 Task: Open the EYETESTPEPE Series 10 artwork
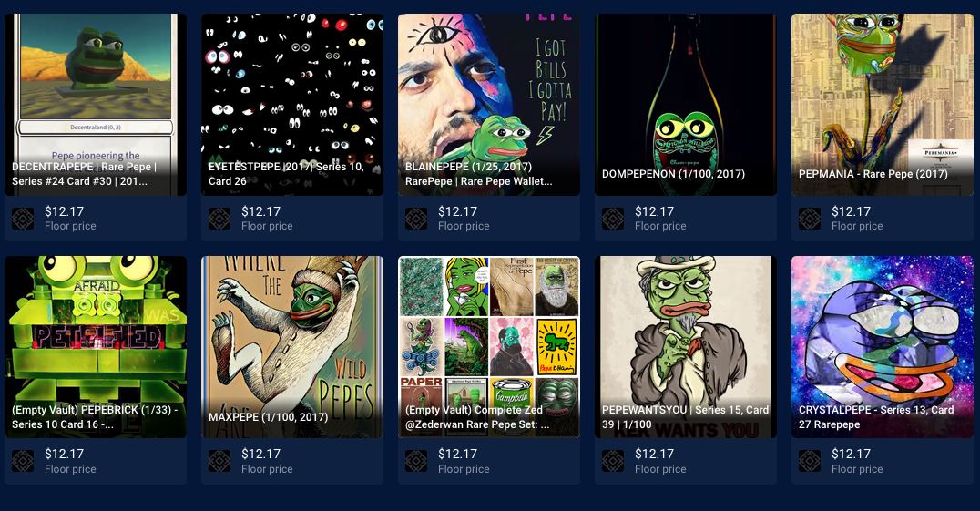292,105
